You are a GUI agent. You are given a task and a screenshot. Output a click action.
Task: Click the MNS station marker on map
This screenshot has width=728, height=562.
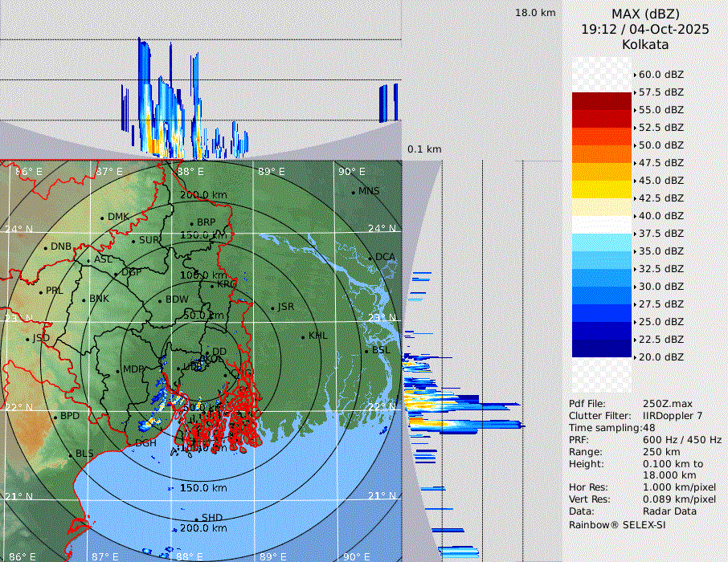point(353,192)
